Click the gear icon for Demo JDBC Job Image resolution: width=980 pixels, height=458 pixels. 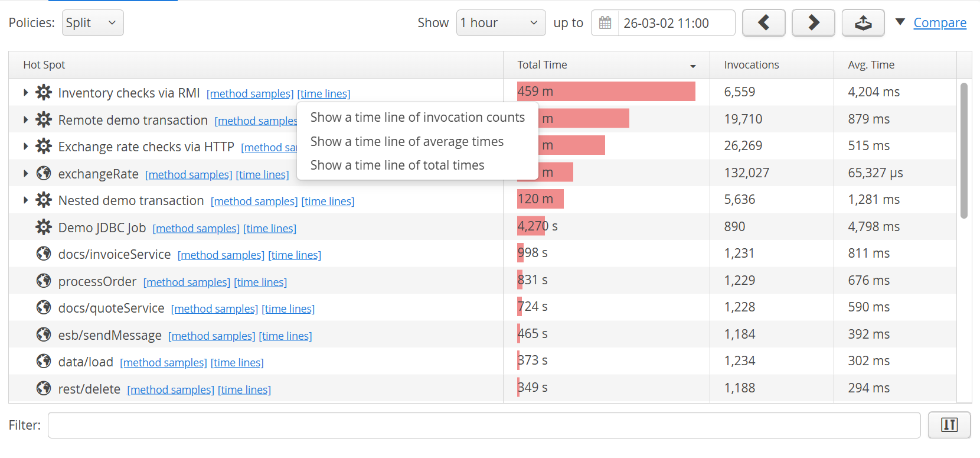tap(44, 228)
